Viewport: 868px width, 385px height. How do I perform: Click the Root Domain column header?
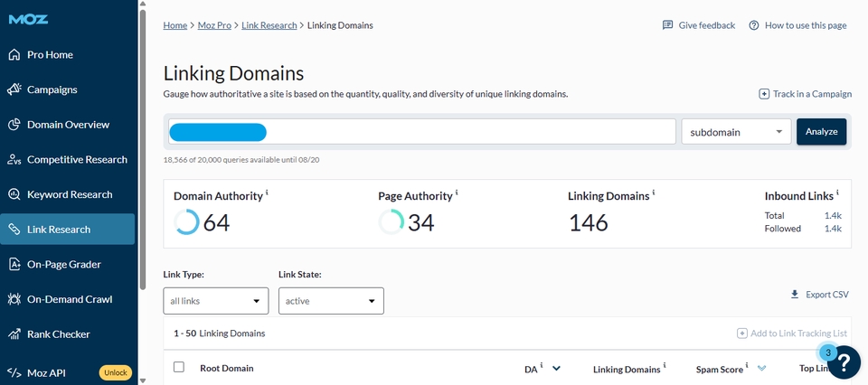(x=227, y=368)
